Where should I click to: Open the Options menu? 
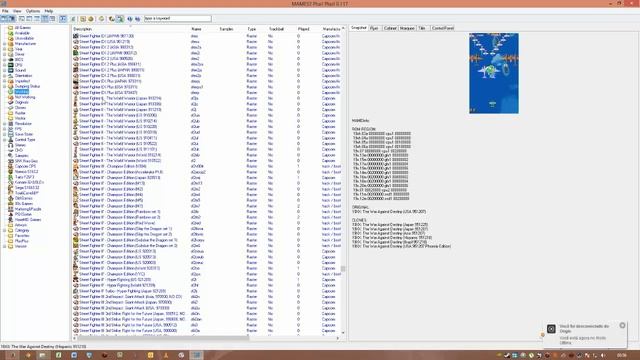click(33, 11)
